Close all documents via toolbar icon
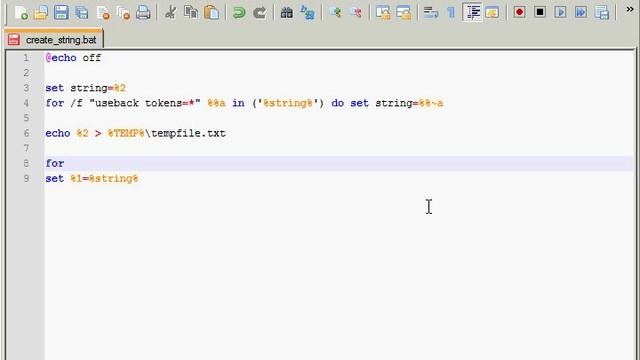 [x=123, y=13]
